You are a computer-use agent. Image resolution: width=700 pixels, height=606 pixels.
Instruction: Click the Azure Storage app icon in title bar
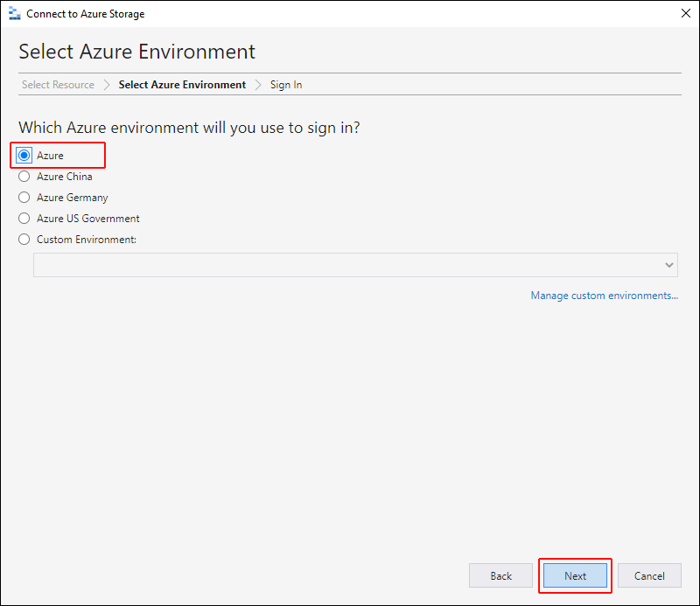coord(14,14)
